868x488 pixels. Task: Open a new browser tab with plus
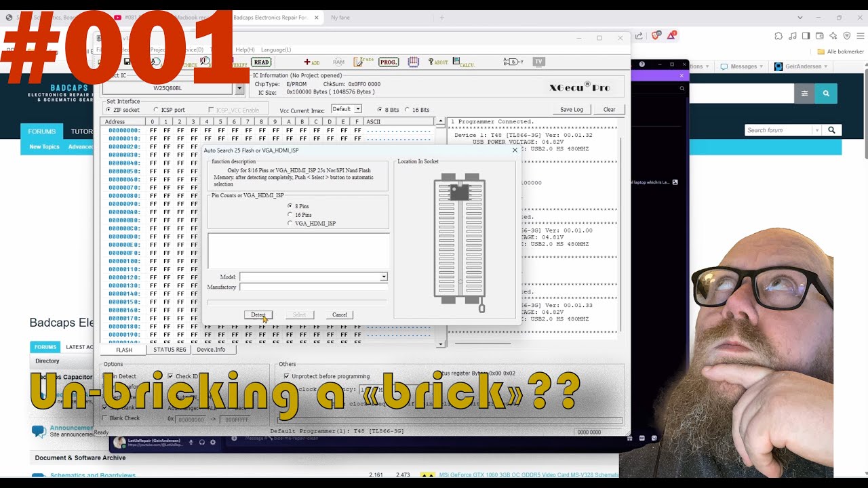point(441,18)
